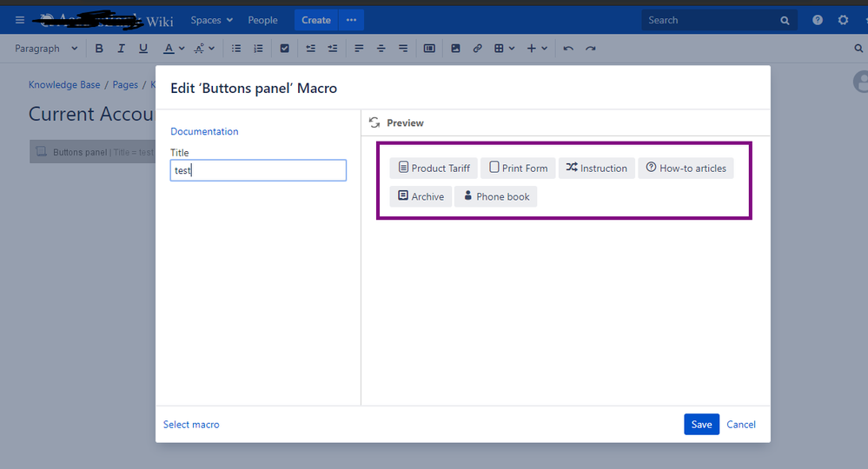The height and width of the screenshot is (469, 868).
Task: Click the Phone book preview button
Action: (496, 196)
